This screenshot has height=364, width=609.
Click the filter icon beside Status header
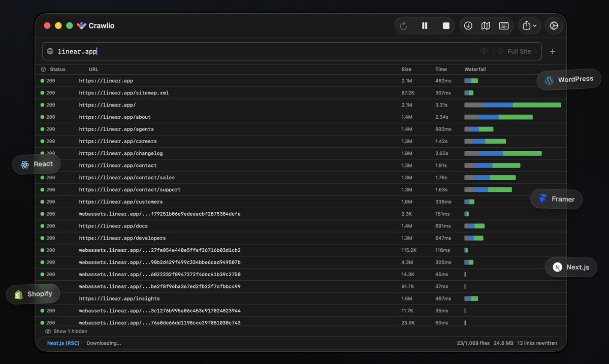[43, 70]
